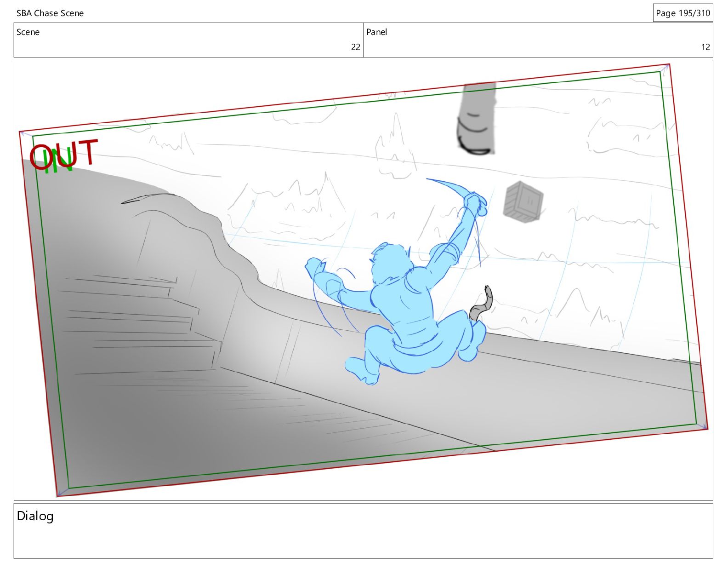
Task: Click the 'Scene' header label
Action: point(28,32)
